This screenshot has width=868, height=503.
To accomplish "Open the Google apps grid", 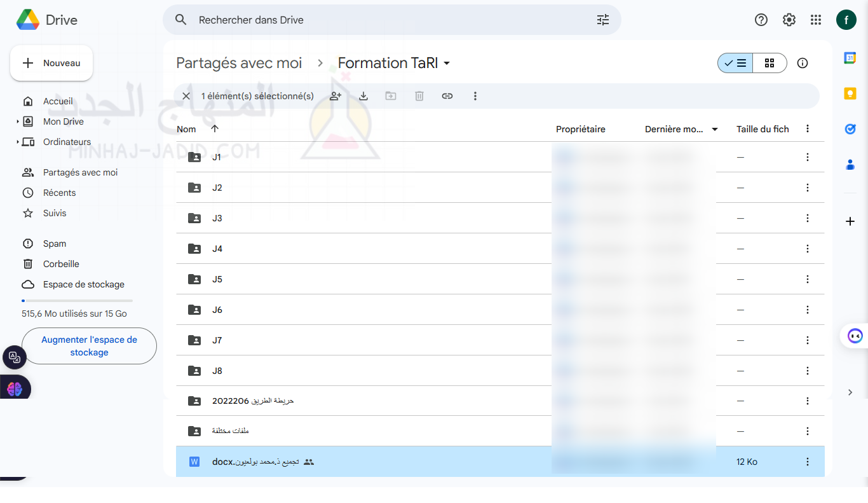I will (816, 20).
